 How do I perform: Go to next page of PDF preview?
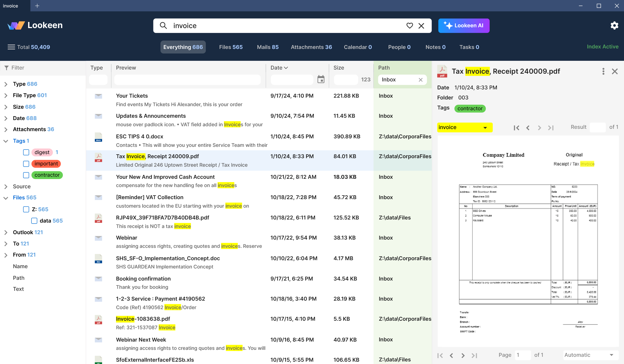(463, 355)
